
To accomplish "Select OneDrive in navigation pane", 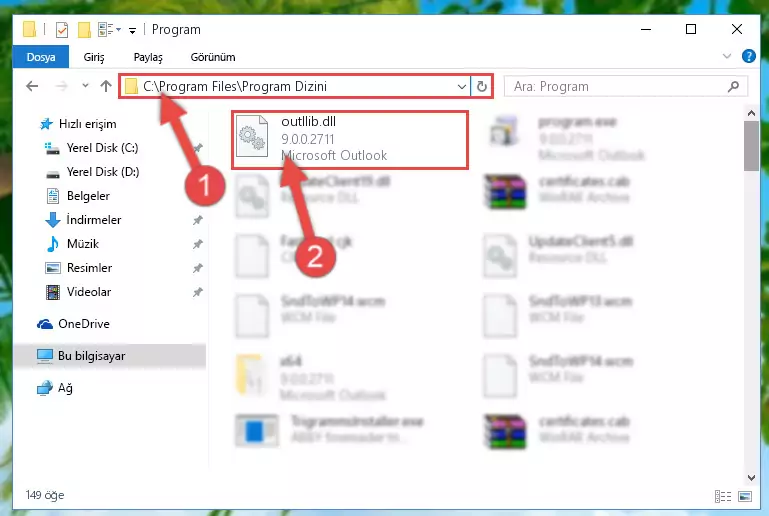I will 83,324.
